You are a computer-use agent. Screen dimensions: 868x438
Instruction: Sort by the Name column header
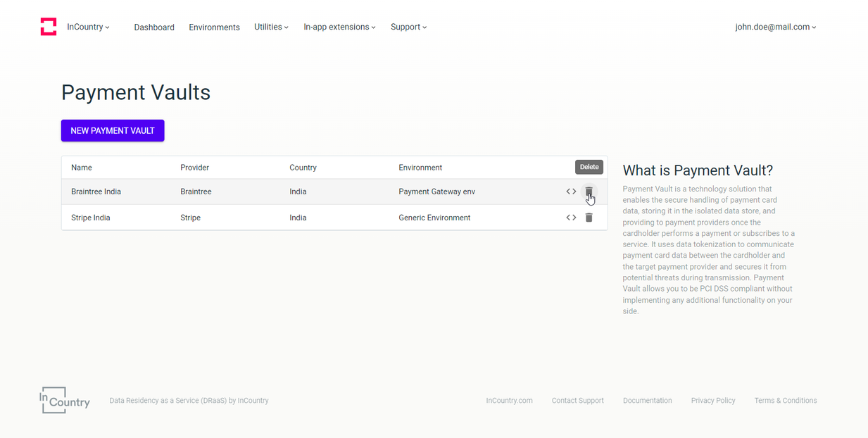[x=82, y=168]
